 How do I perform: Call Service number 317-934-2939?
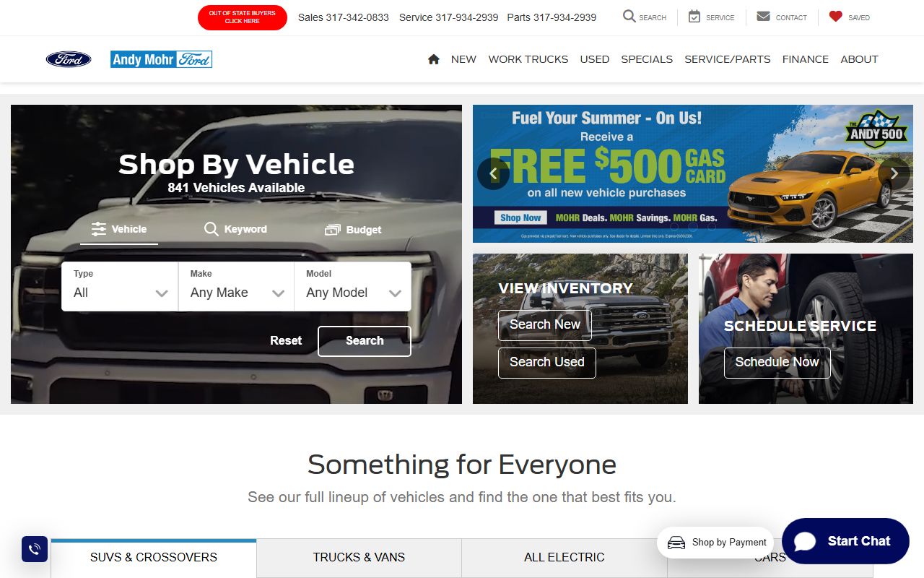coord(449,17)
